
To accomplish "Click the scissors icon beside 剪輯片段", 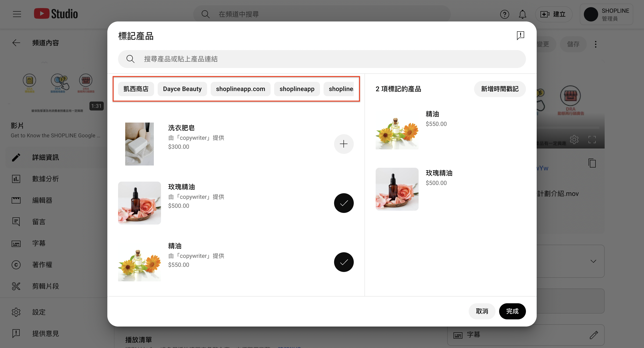I will pos(16,286).
